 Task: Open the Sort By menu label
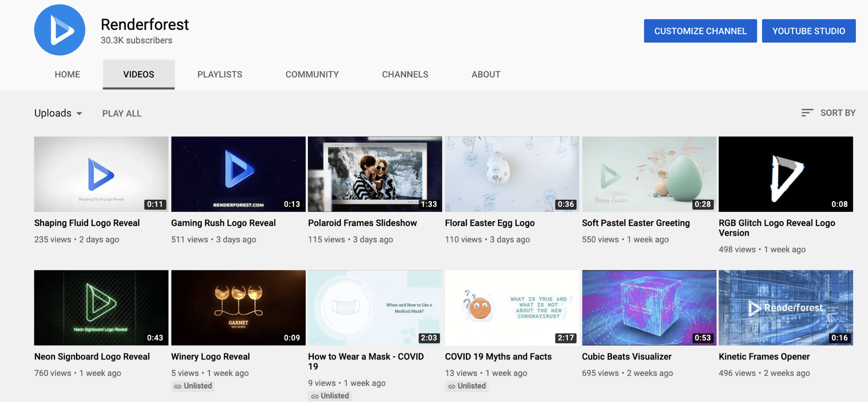[x=838, y=113]
